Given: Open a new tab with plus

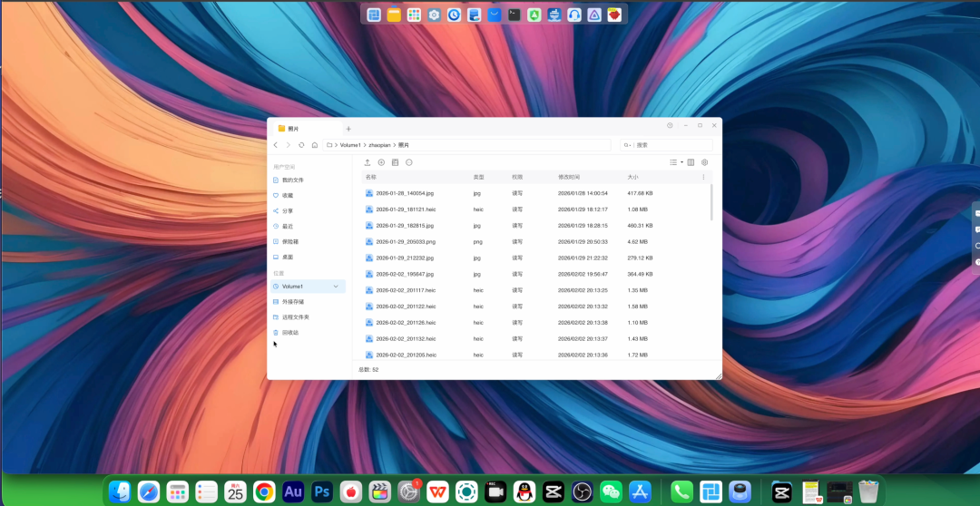Looking at the screenshot, I should (348, 129).
